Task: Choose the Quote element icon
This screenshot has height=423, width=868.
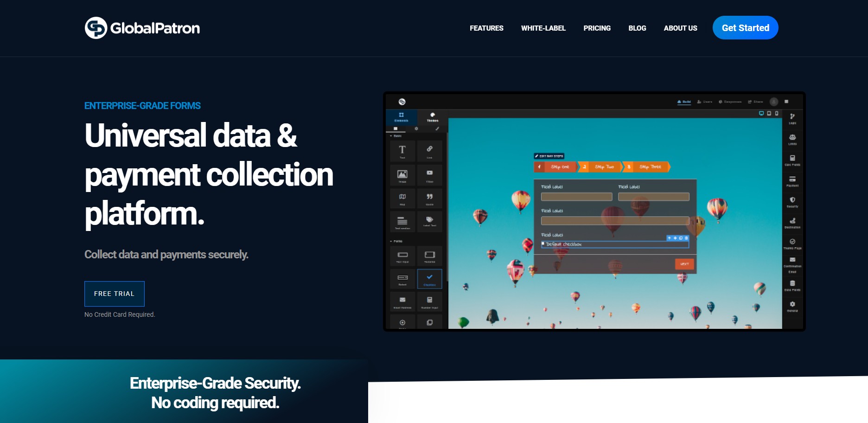Action: (x=429, y=198)
